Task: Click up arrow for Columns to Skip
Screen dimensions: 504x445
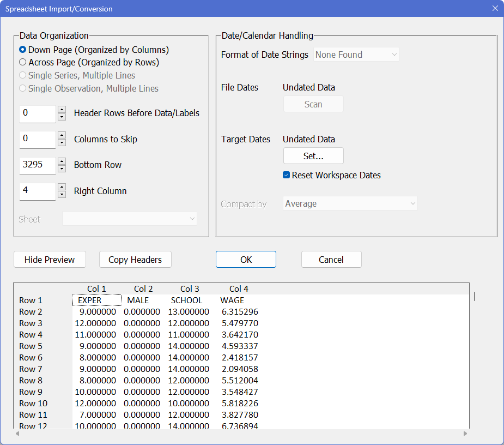Action: pos(62,135)
